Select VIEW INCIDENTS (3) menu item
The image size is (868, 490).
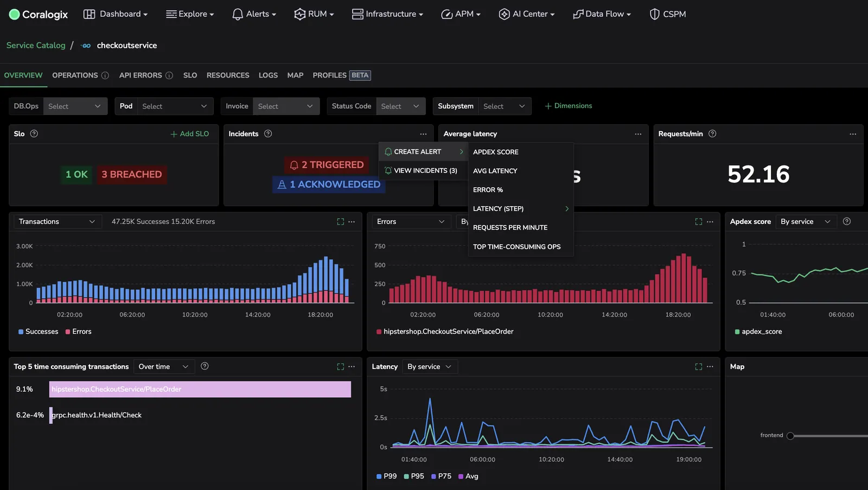[x=423, y=170]
